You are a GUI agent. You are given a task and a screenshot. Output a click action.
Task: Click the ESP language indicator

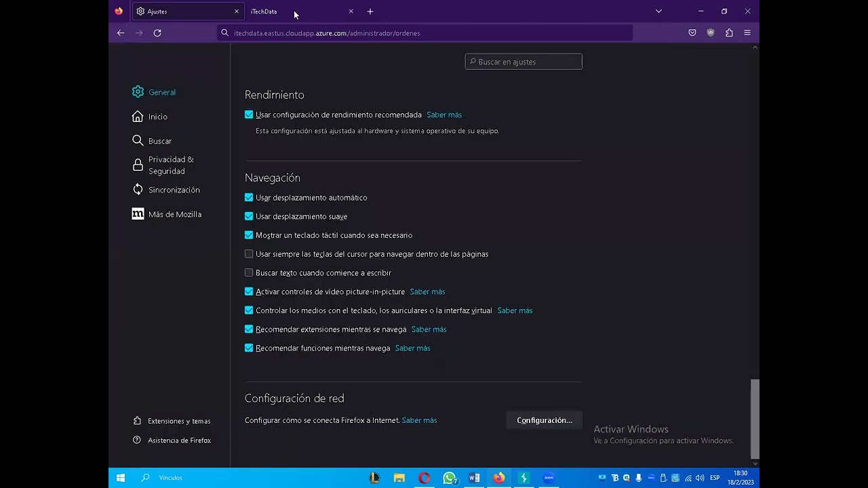point(715,478)
